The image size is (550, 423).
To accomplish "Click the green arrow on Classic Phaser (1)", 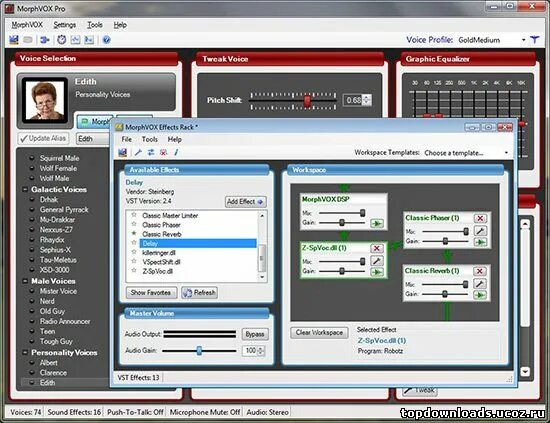I will click(480, 242).
